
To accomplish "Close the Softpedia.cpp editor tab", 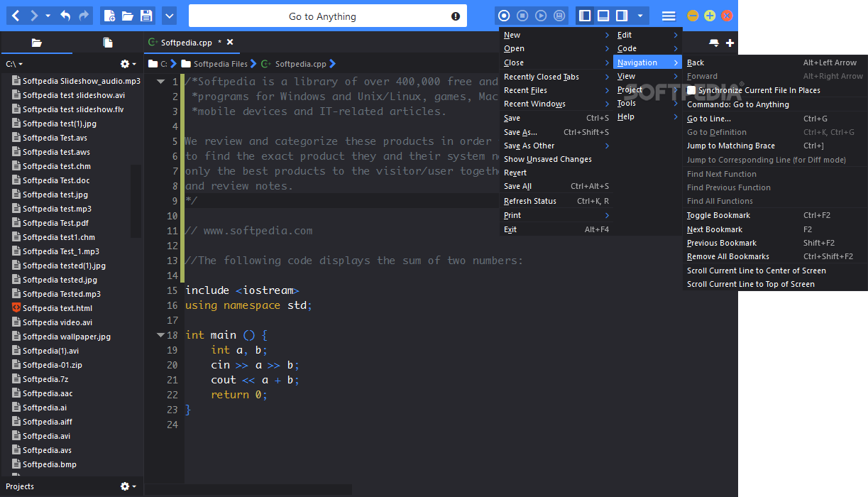I will point(230,43).
